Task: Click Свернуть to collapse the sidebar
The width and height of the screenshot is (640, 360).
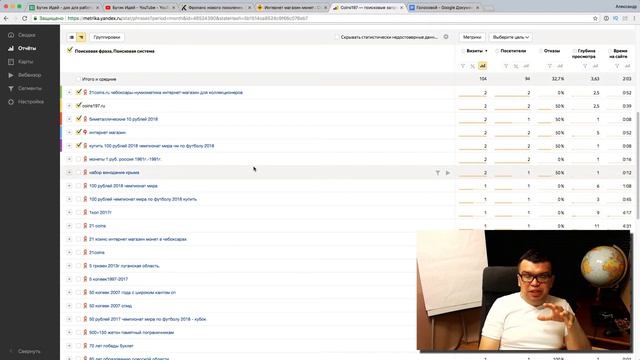Action: coord(29,351)
